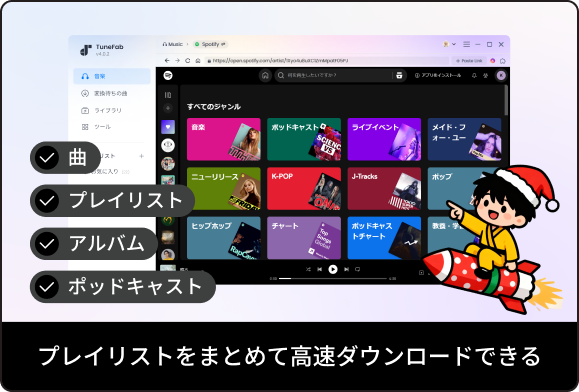Click the orange circular icon beside Paste Link
Screen dimensions: 579x392
coord(493,61)
